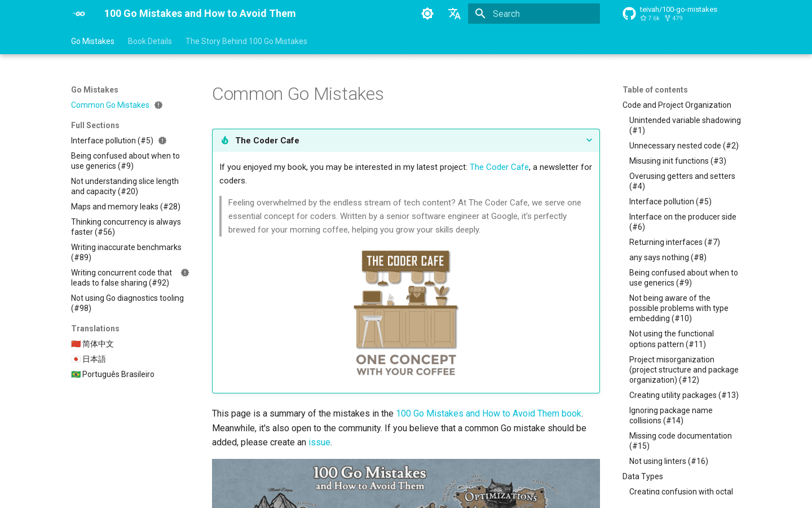Screen dimensions: 812x508
Task: Select the 简体中文 flag icon
Action: (x=75, y=344)
